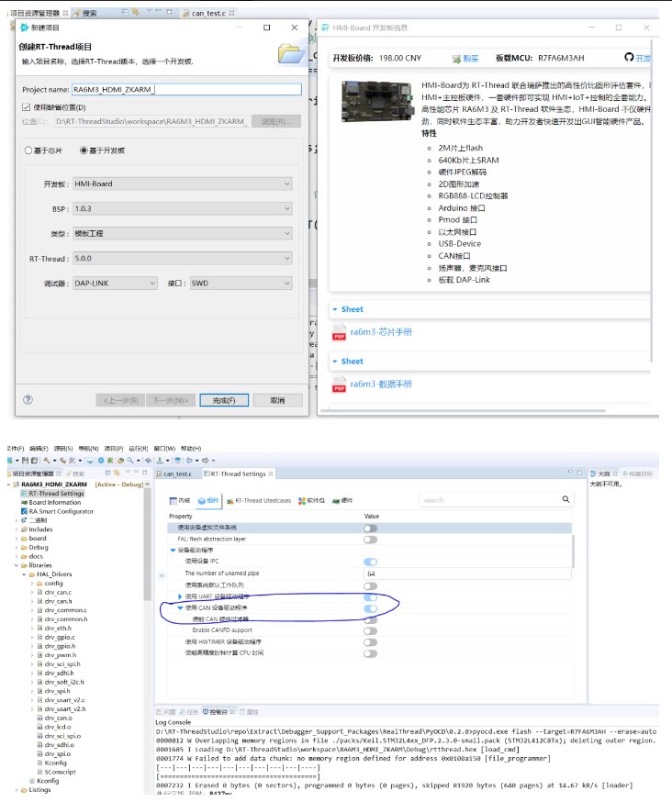672x802 pixels.
Task: Toggle Enable CANFD support switch
Action: click(371, 631)
